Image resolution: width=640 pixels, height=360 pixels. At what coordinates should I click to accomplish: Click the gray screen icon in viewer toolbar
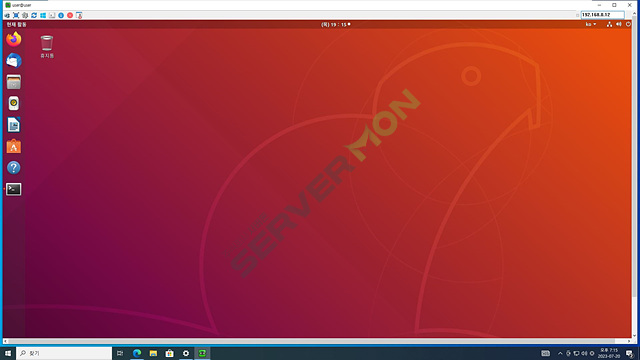point(52,16)
